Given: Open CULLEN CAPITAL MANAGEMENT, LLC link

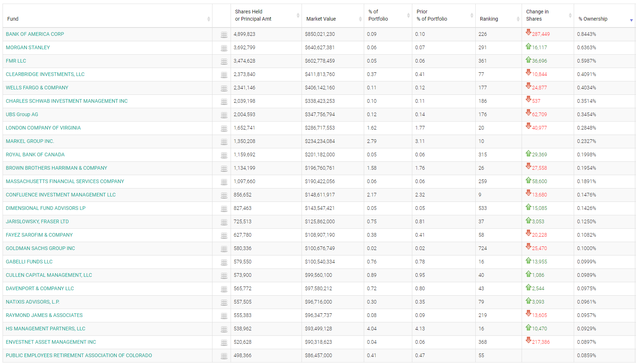Looking at the screenshot, I should click(49, 275).
